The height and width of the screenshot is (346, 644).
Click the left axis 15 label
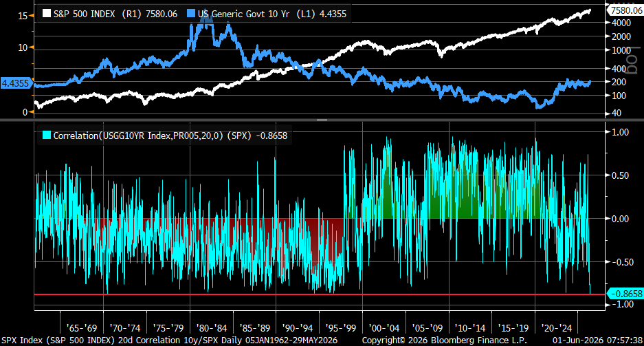(x=23, y=16)
